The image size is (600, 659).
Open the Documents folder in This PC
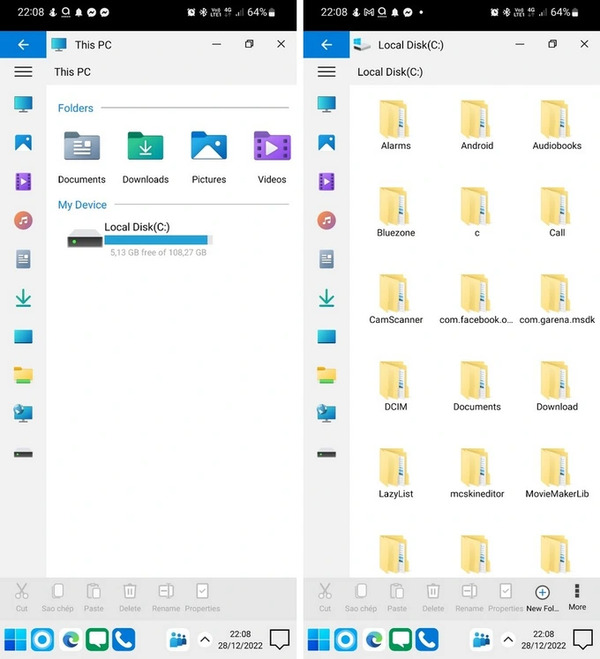(x=82, y=157)
